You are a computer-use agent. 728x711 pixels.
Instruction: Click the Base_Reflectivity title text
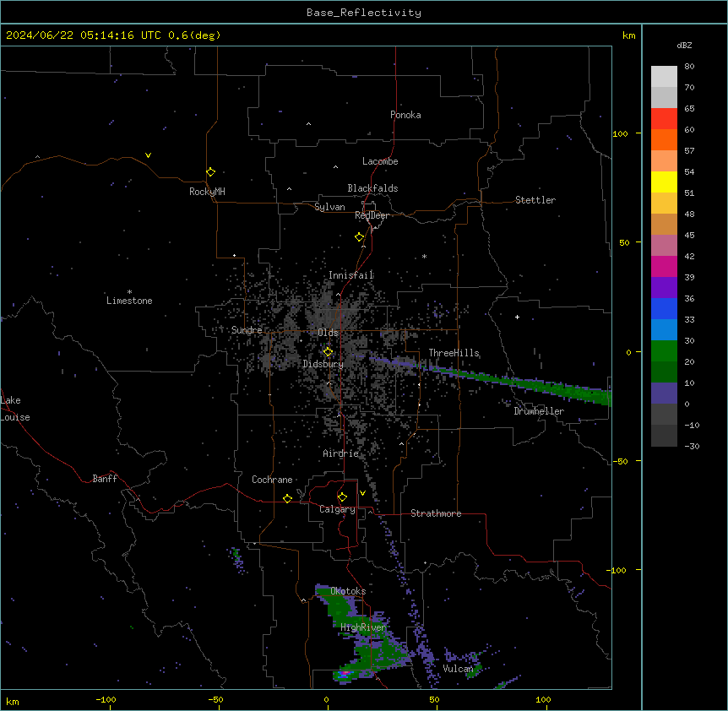364,13
